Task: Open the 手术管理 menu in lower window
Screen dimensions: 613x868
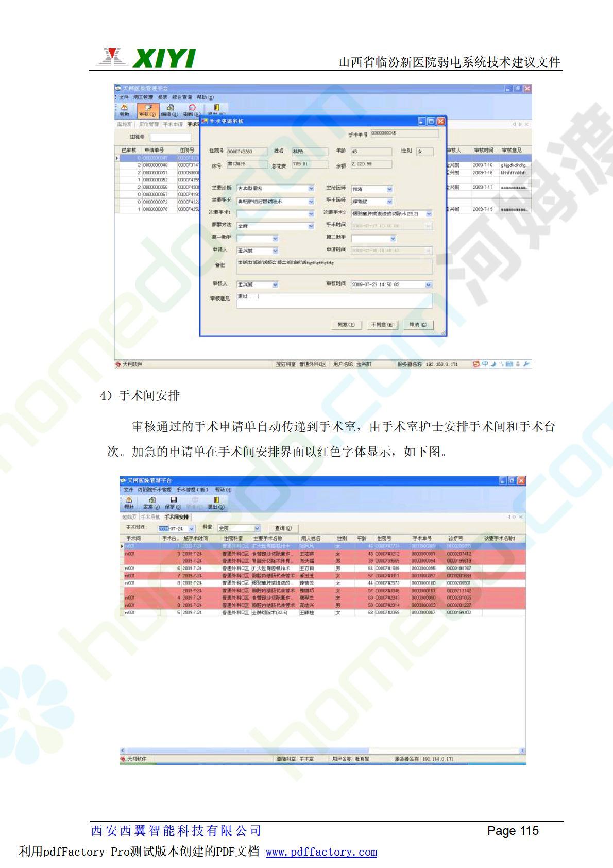Action: point(192,489)
